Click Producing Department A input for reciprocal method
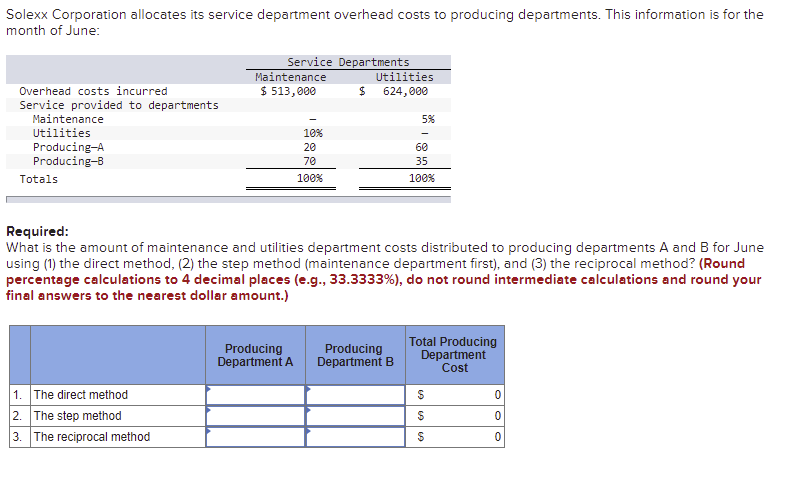The width and height of the screenshot is (790, 494). coord(255,437)
